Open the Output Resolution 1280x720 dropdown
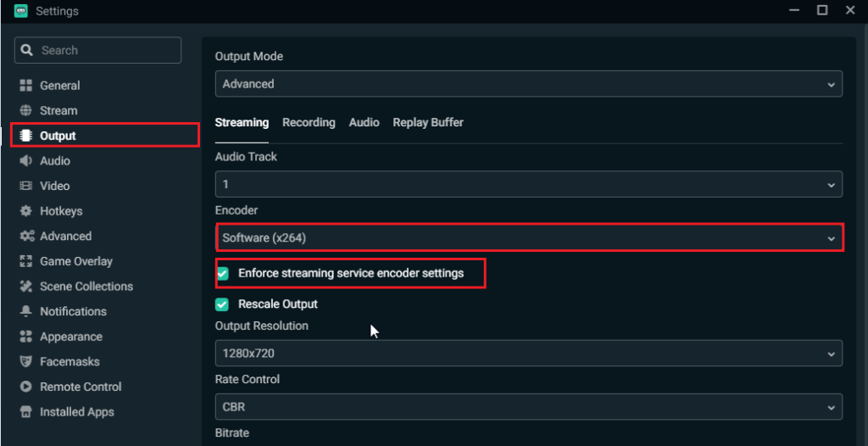The height and width of the screenshot is (446, 868). (529, 353)
